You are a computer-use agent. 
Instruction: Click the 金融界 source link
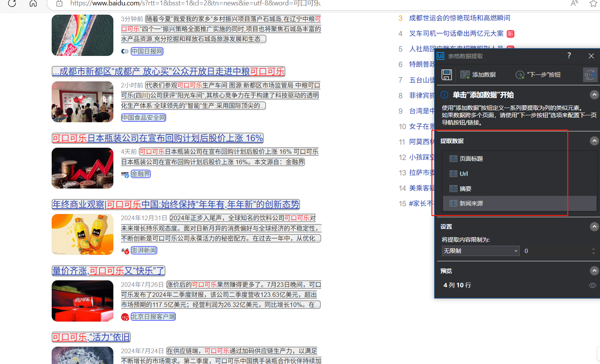[x=141, y=174]
